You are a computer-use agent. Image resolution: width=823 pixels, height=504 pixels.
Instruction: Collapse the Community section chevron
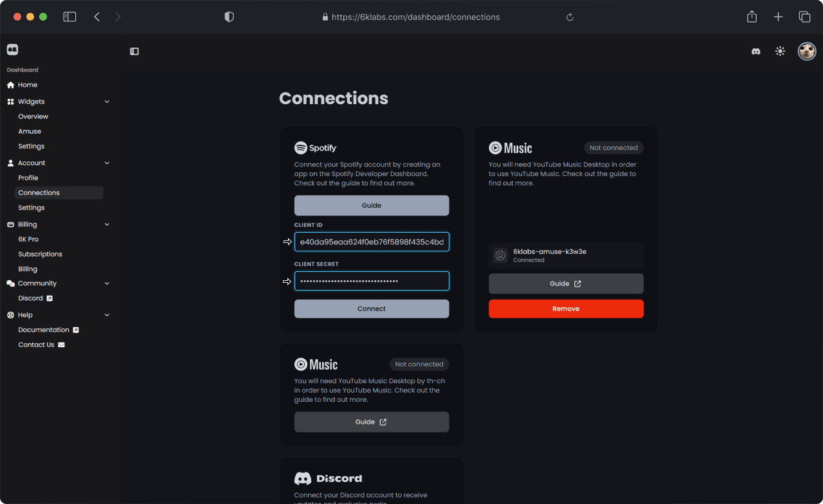click(x=107, y=283)
